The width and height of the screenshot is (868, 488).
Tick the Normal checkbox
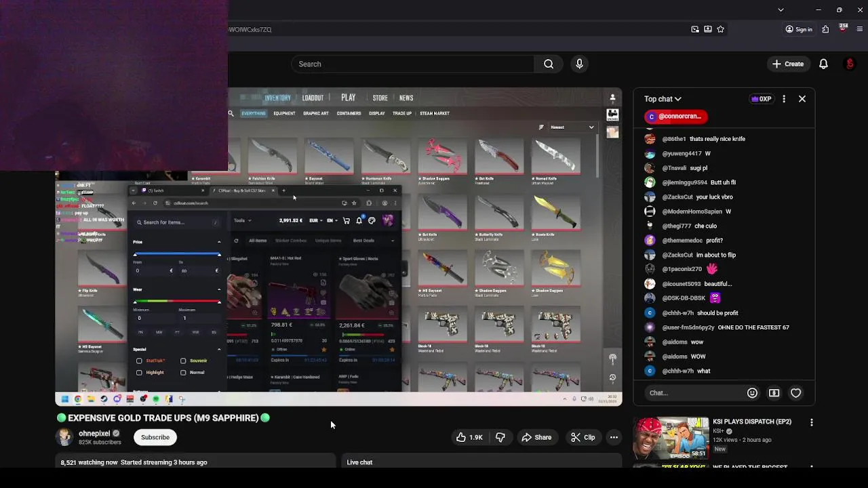point(183,373)
